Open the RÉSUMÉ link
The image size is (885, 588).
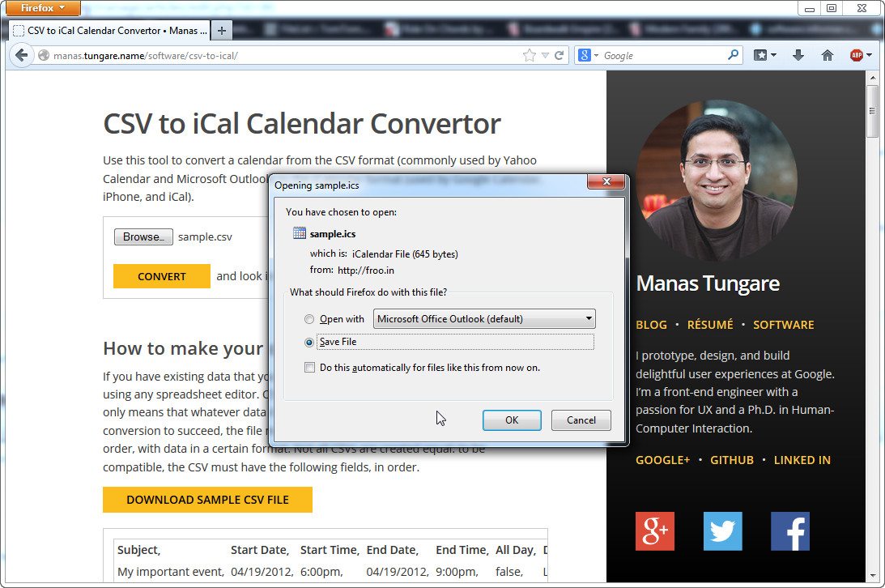[x=710, y=325]
